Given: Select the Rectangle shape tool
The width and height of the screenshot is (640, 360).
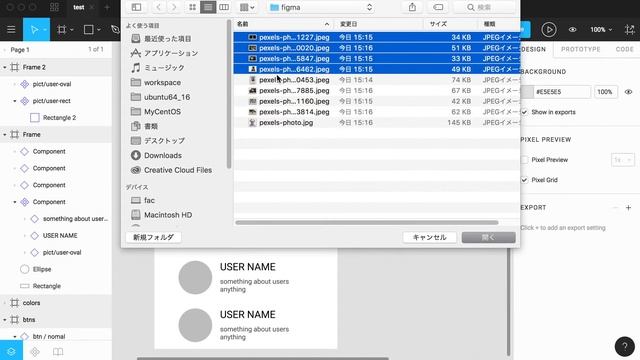Looking at the screenshot, I should click(88, 29).
